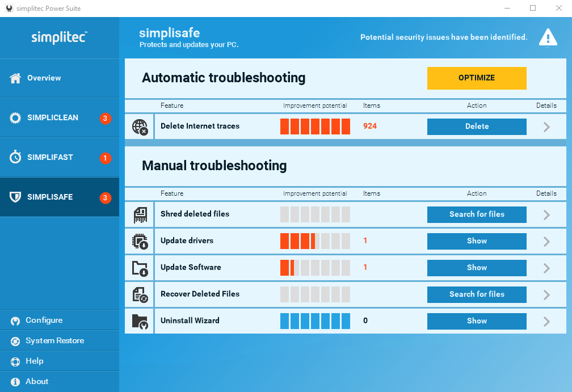Click the security warning triangle icon

click(548, 37)
